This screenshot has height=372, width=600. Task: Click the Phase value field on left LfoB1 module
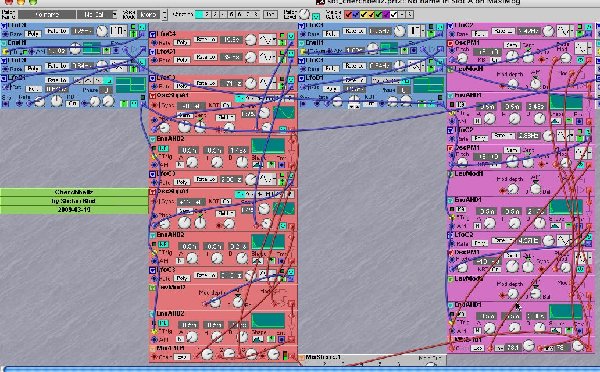105,90
